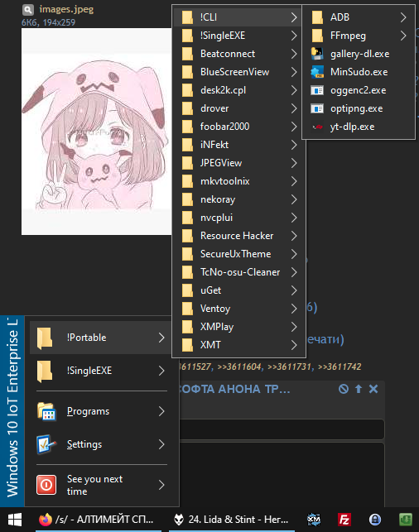419x532 pixels.
Task: Follow reply link >>3611742
Action: tap(340, 367)
